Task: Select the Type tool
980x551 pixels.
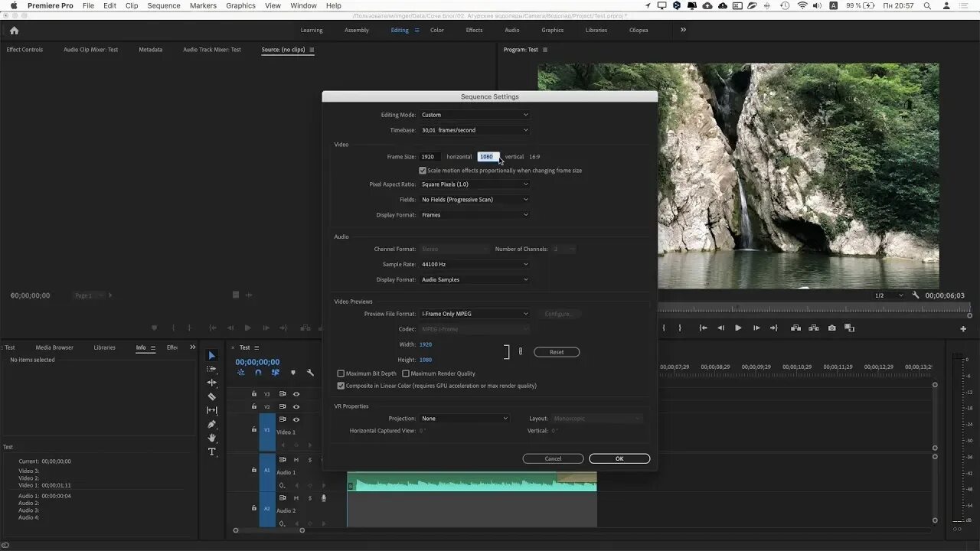Action: pos(212,452)
